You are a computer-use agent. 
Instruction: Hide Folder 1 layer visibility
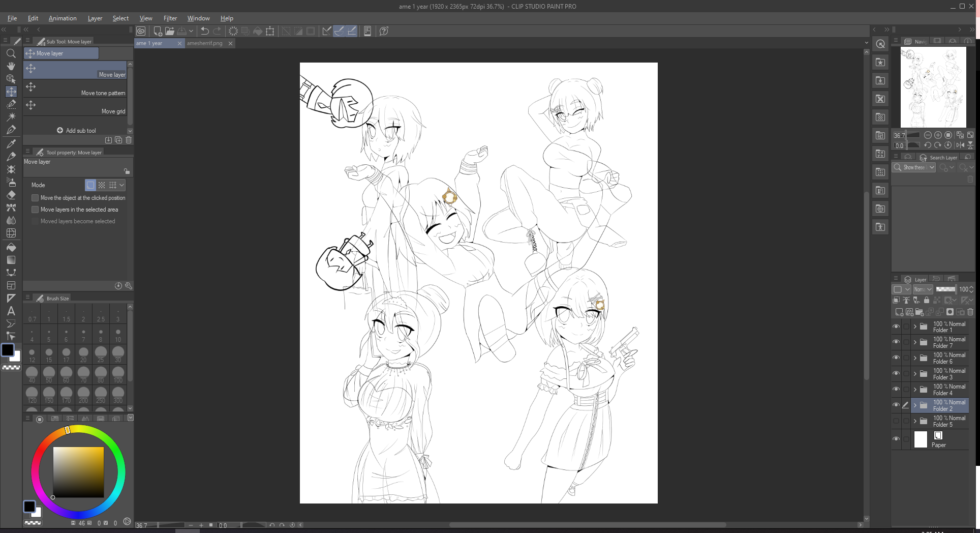(896, 327)
